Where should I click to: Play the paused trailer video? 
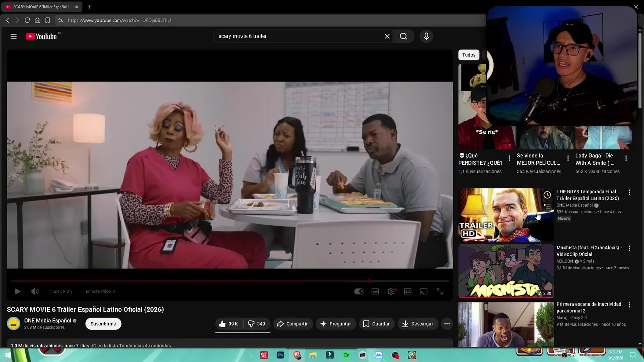pyautogui.click(x=17, y=291)
